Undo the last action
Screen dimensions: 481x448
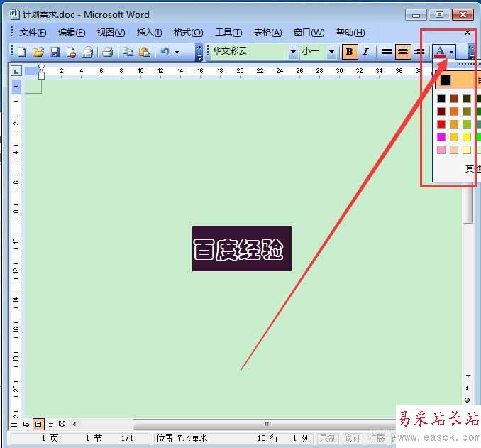pyautogui.click(x=165, y=52)
